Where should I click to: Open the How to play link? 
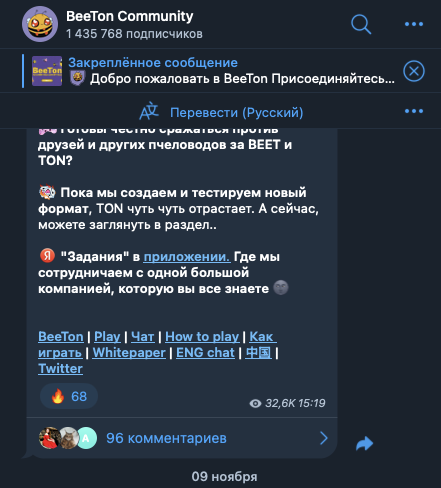pyautogui.click(x=202, y=337)
